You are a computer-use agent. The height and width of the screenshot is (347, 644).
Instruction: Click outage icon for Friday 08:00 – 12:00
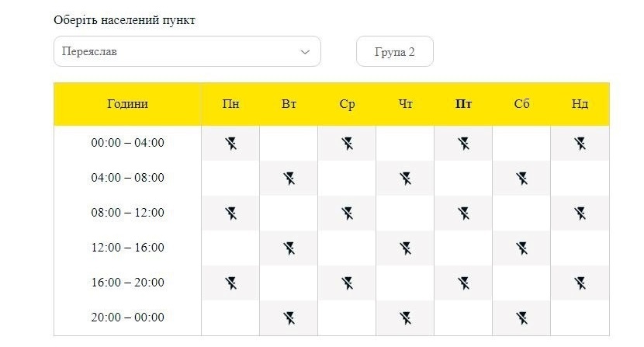click(464, 213)
